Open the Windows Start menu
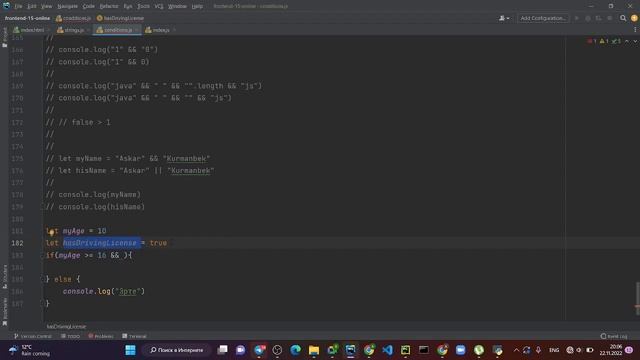 point(131,350)
